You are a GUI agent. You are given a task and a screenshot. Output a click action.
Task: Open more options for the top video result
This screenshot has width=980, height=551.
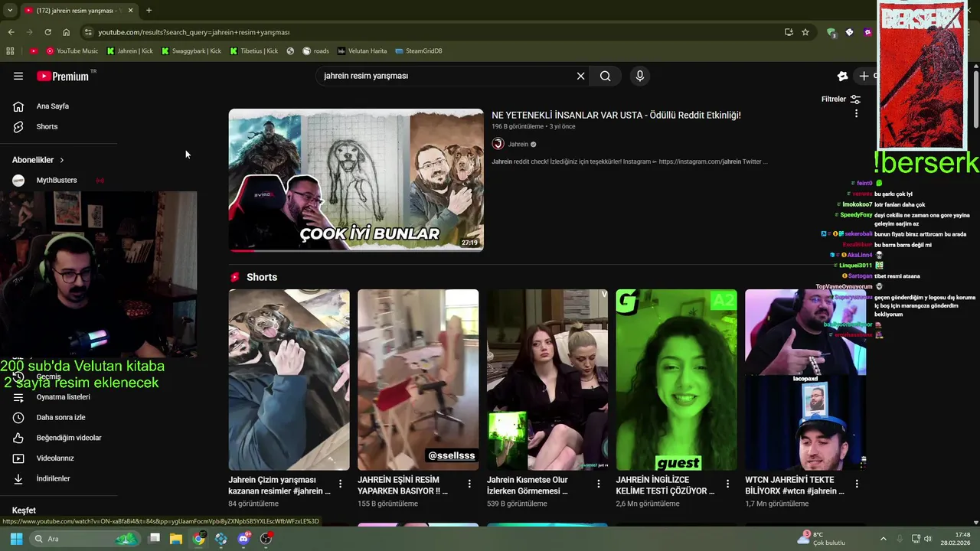click(x=856, y=113)
